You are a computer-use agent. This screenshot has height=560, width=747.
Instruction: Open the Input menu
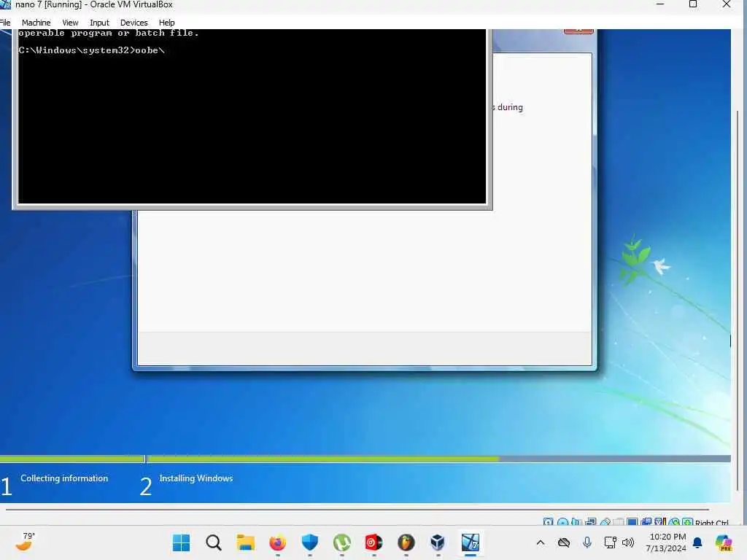(x=99, y=23)
